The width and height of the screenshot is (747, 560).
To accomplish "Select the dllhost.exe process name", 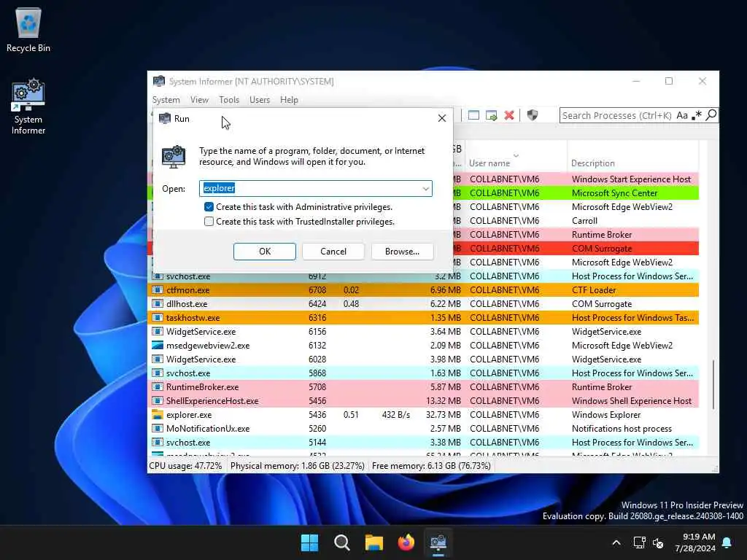I will tap(186, 303).
